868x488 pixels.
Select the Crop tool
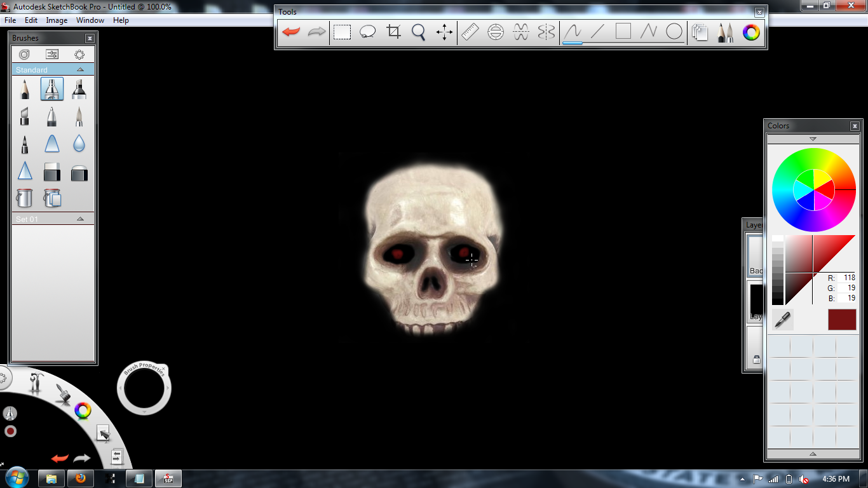393,32
